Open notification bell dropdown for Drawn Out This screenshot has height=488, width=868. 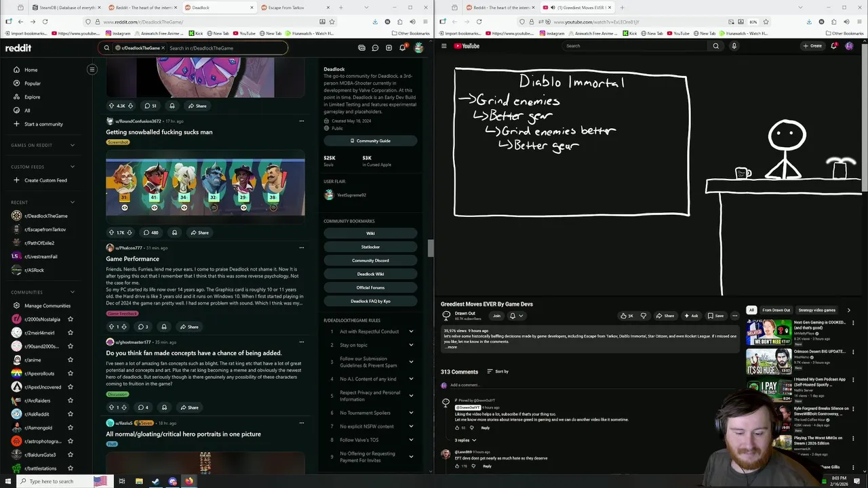tap(515, 316)
